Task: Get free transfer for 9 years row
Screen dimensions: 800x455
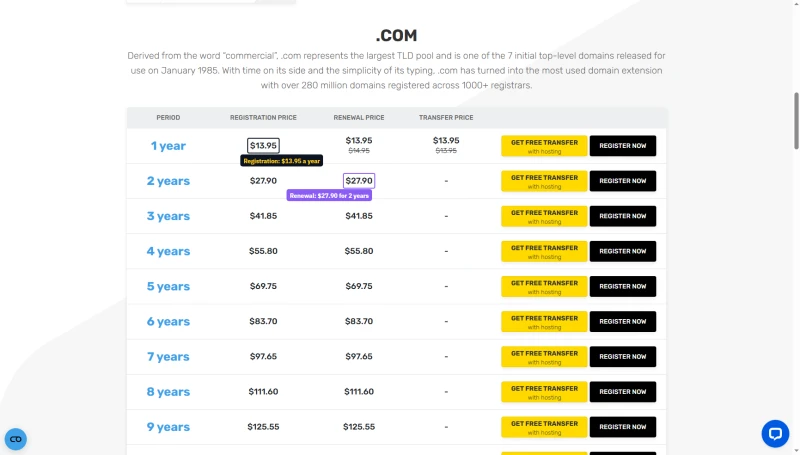Action: pos(544,427)
